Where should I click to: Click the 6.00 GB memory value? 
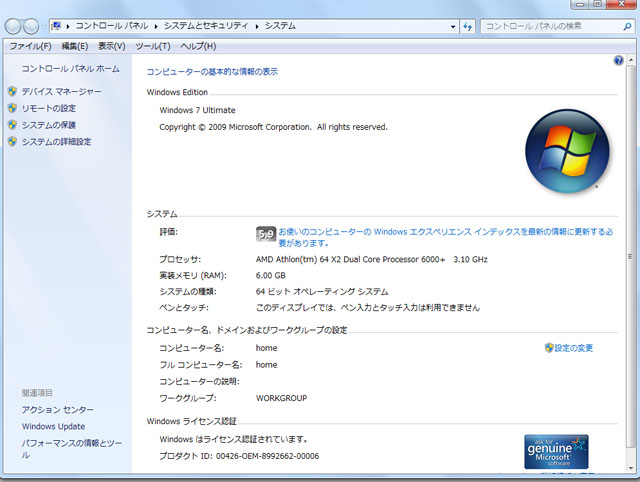271,275
